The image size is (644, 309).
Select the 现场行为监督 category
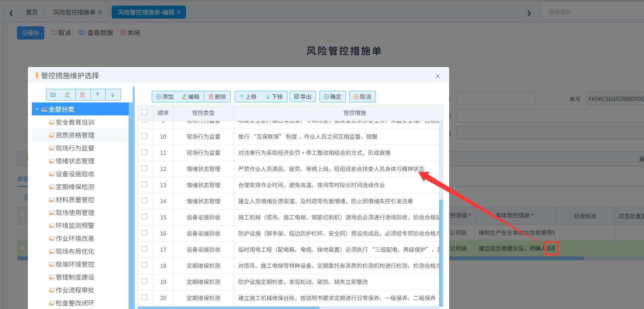pyautogui.click(x=75, y=148)
